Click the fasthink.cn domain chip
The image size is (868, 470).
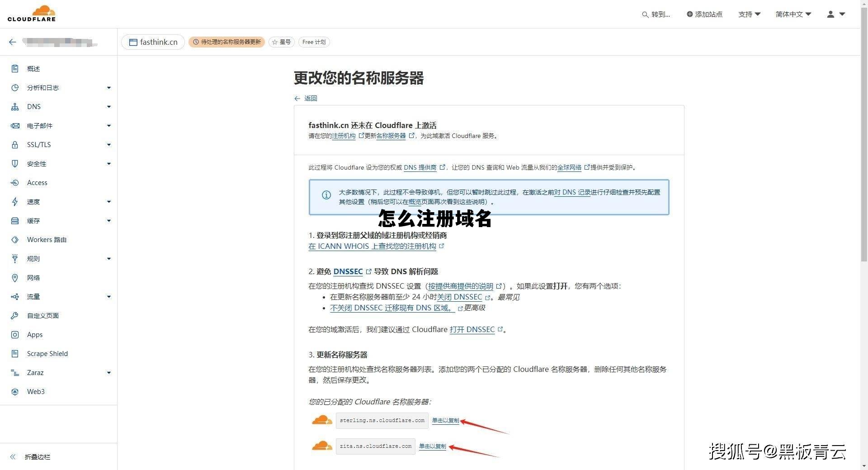153,42
